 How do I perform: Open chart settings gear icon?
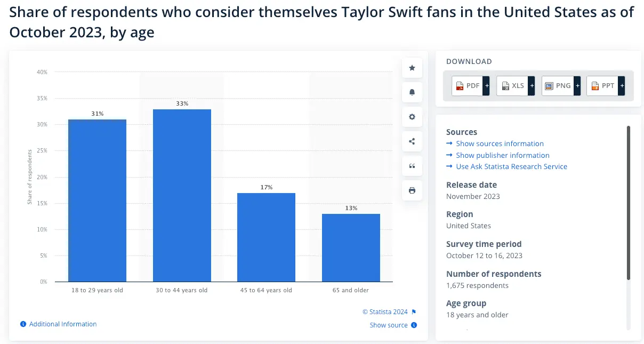coord(412,117)
